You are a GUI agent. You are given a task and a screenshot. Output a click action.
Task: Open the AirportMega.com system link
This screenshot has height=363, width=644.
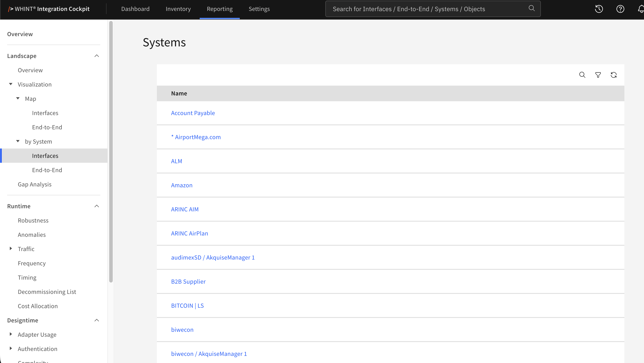[x=196, y=137]
